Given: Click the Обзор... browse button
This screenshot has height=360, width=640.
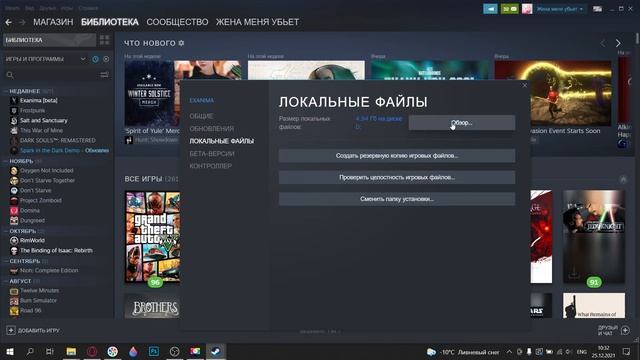Looking at the screenshot, I should [x=462, y=123].
